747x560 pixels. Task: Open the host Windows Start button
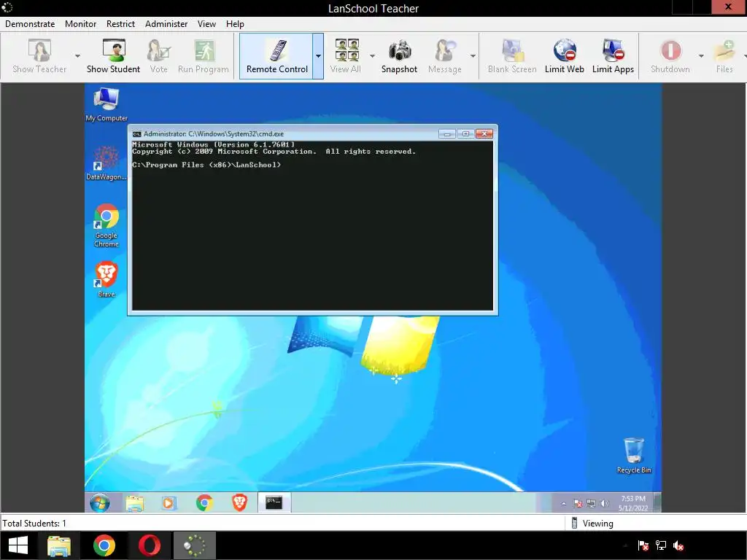[x=18, y=545]
